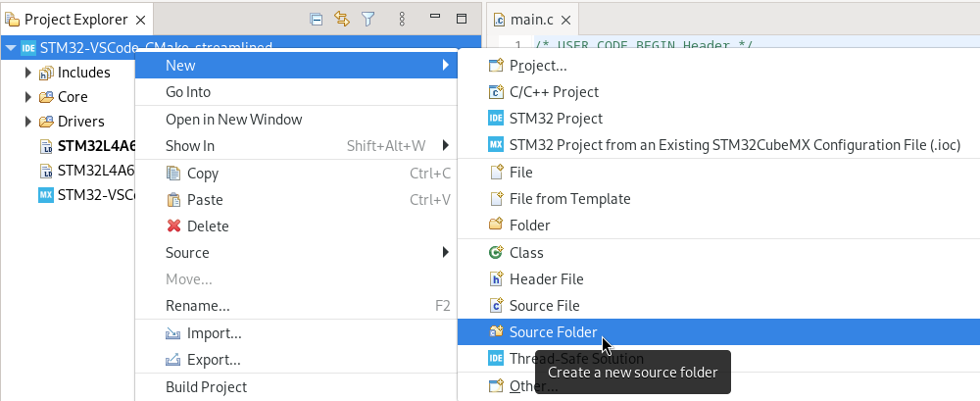Choose Build Project from context menu

296,387
